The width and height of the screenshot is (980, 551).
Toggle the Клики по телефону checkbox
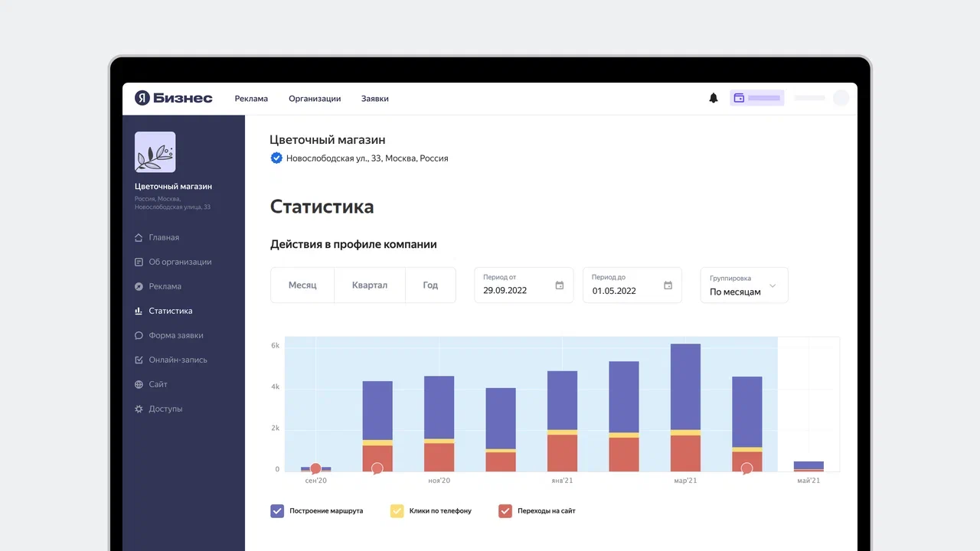point(397,510)
